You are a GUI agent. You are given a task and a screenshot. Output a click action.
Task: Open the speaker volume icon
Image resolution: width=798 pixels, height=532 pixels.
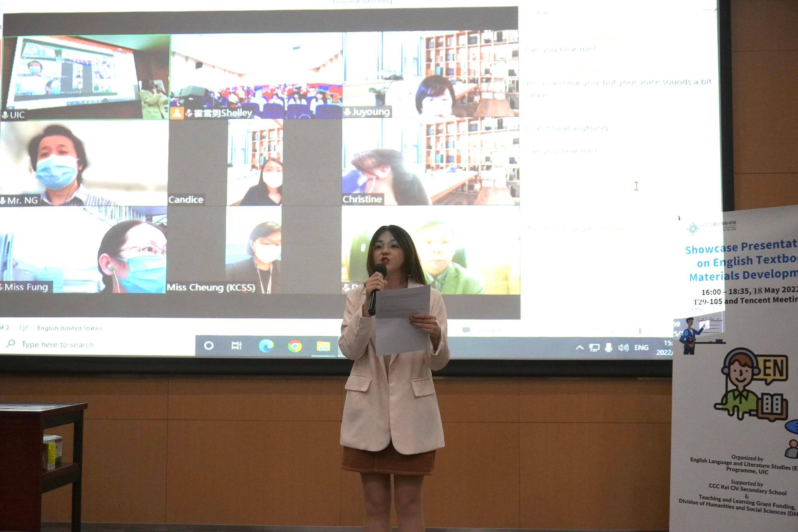(x=623, y=347)
